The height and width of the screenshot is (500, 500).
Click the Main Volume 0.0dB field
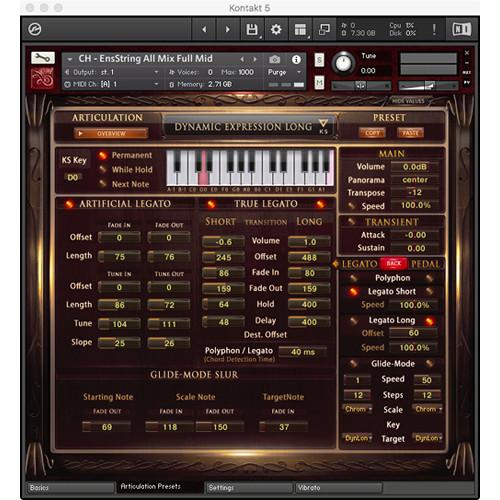tap(415, 167)
